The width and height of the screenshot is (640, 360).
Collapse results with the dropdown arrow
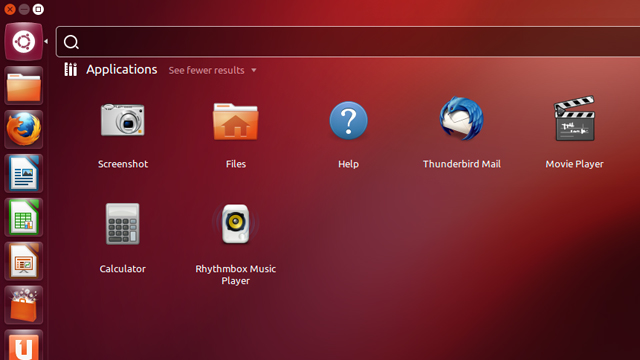click(x=254, y=71)
